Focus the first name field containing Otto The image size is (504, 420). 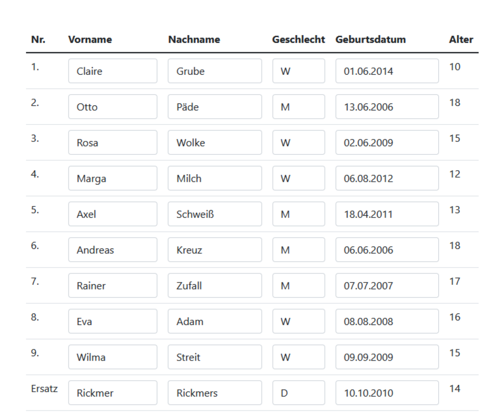click(113, 107)
